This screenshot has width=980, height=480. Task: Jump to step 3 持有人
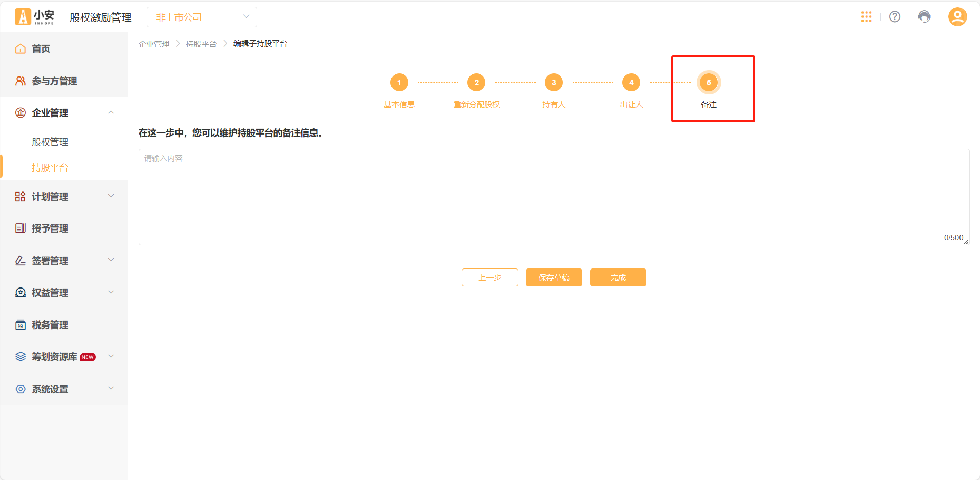point(554,83)
